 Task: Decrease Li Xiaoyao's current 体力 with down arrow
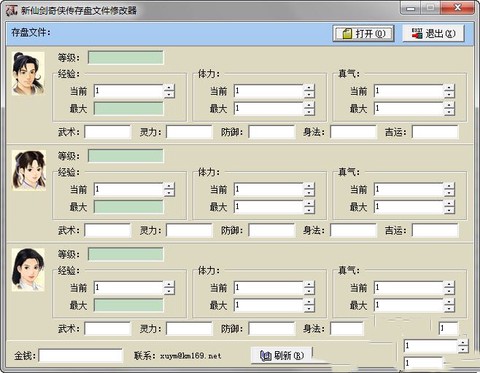(x=309, y=94)
